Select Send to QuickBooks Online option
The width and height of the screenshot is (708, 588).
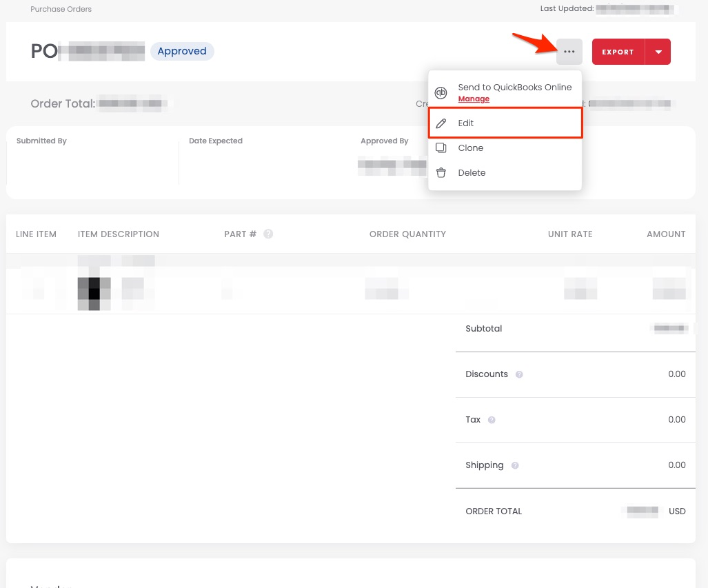point(514,88)
